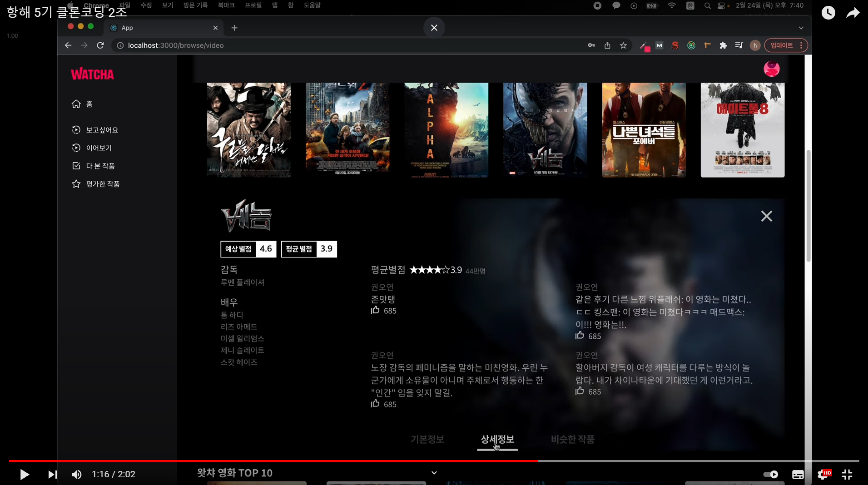Click the share arrow icon
The width and height of the screenshot is (868, 485).
[x=853, y=13]
